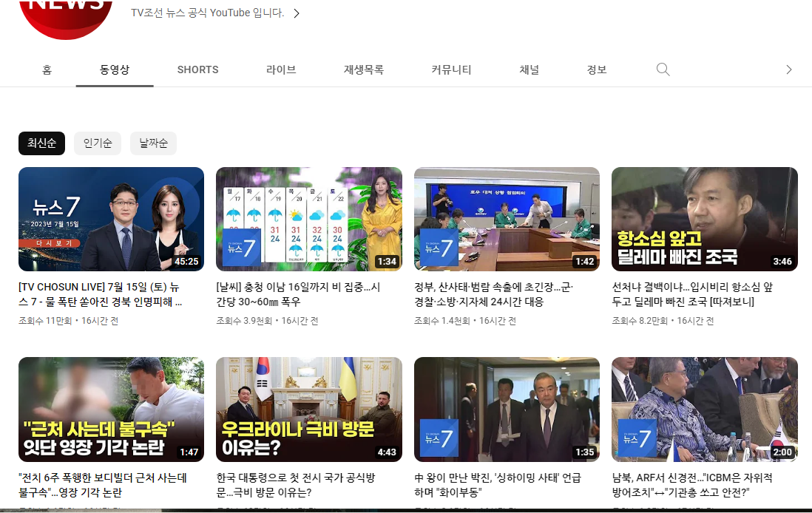Image resolution: width=812 pixels, height=513 pixels.
Task: Switch to the SHORTS tab
Action: [197, 69]
